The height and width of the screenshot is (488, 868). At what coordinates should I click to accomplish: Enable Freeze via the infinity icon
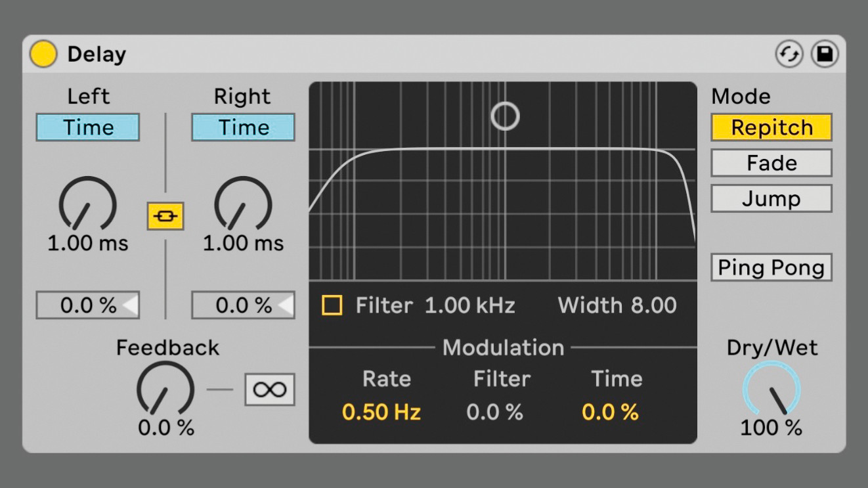click(x=270, y=389)
